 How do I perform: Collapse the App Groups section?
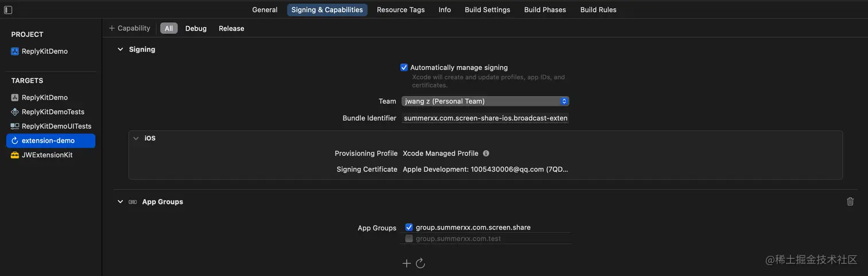(x=120, y=202)
